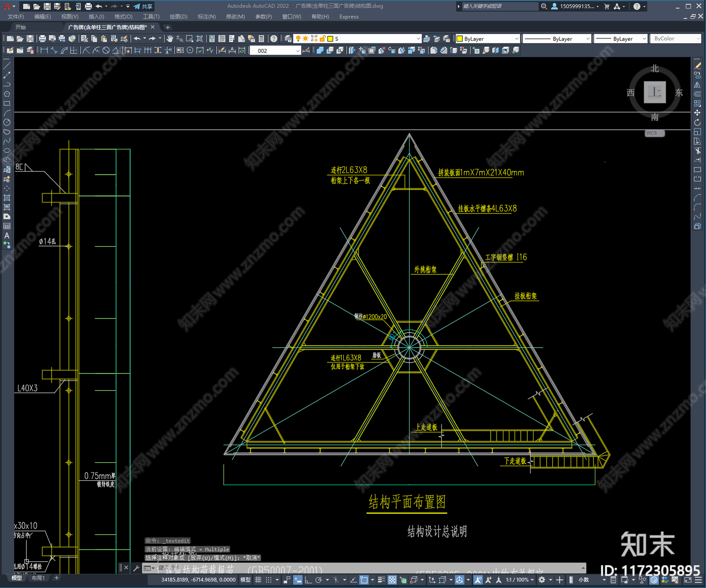Click the 模型 model space status button
Viewport: 706px width, 588px height.
point(245,580)
